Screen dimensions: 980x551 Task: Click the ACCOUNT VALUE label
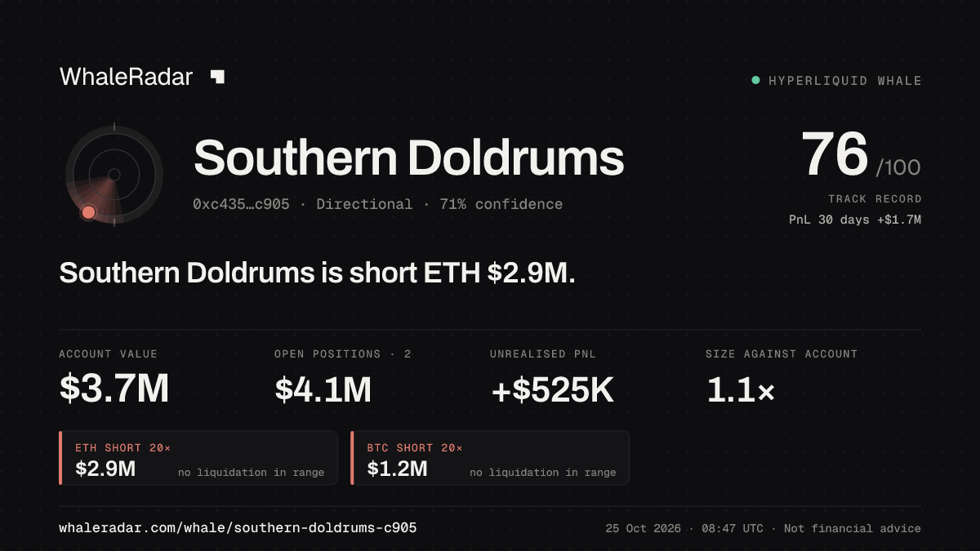click(108, 353)
